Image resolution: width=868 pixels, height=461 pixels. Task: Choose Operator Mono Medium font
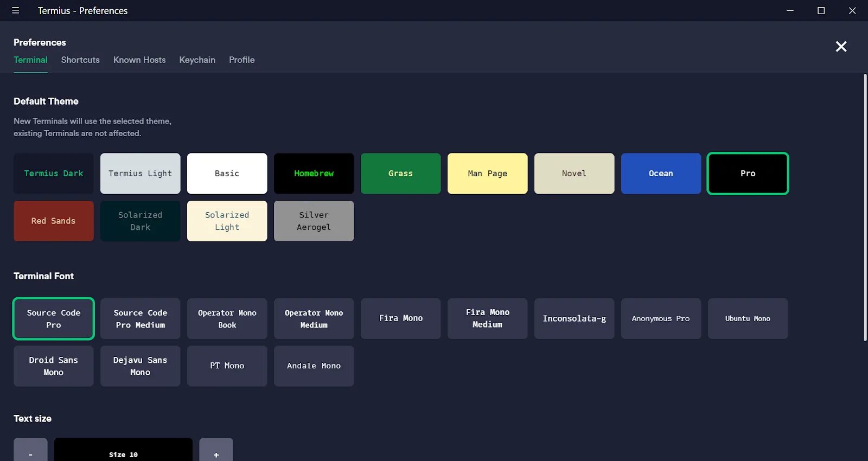click(314, 319)
